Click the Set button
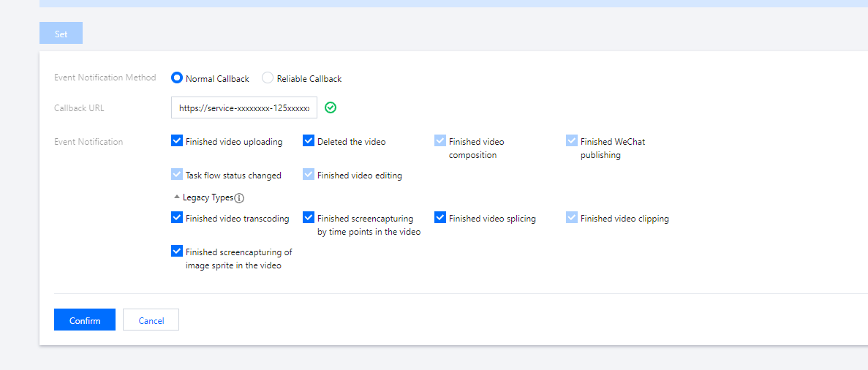 (61, 34)
